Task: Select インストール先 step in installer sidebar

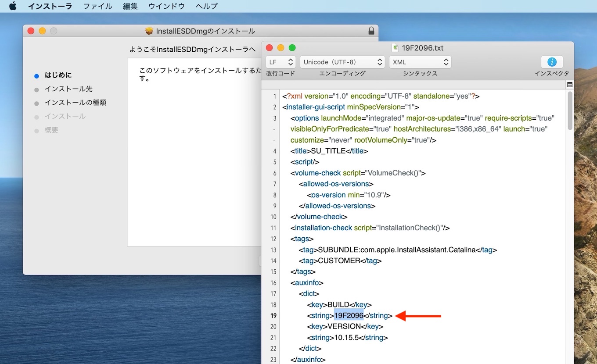Action: click(68, 89)
